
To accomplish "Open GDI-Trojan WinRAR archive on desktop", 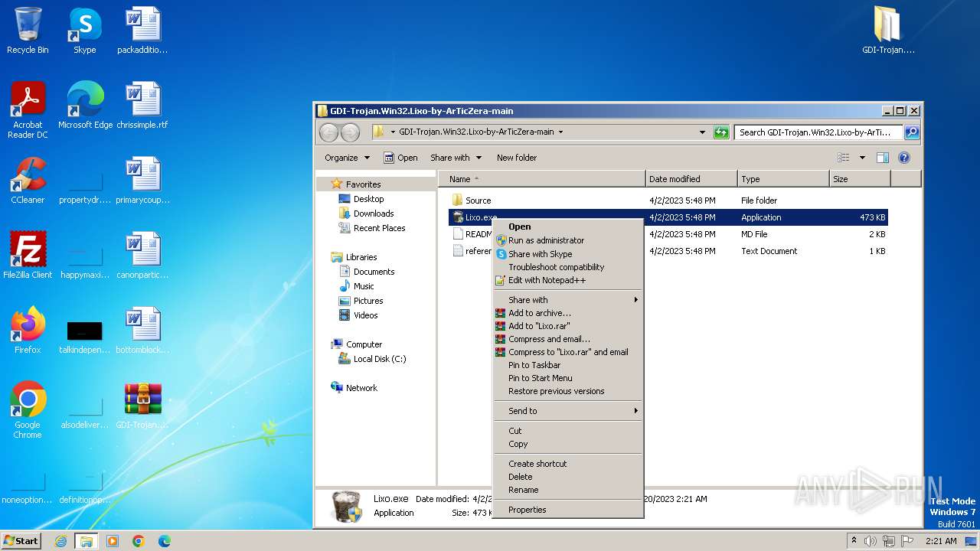I will pos(142,406).
